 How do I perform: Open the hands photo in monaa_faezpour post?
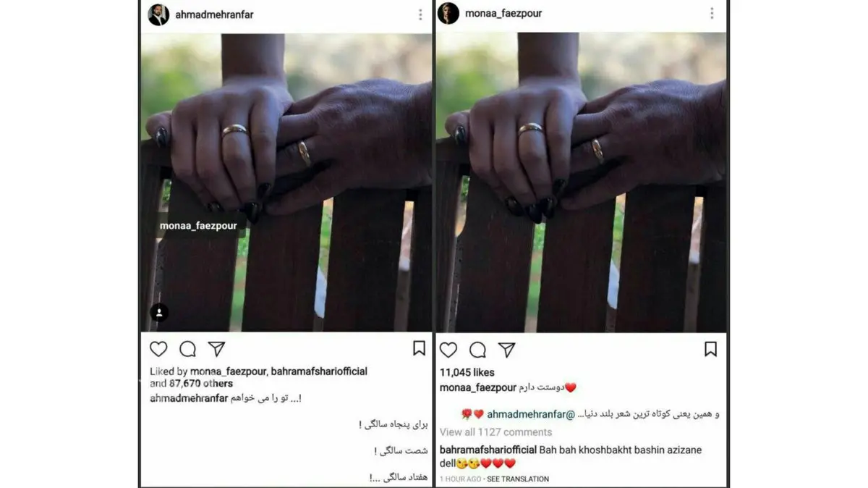pyautogui.click(x=581, y=182)
